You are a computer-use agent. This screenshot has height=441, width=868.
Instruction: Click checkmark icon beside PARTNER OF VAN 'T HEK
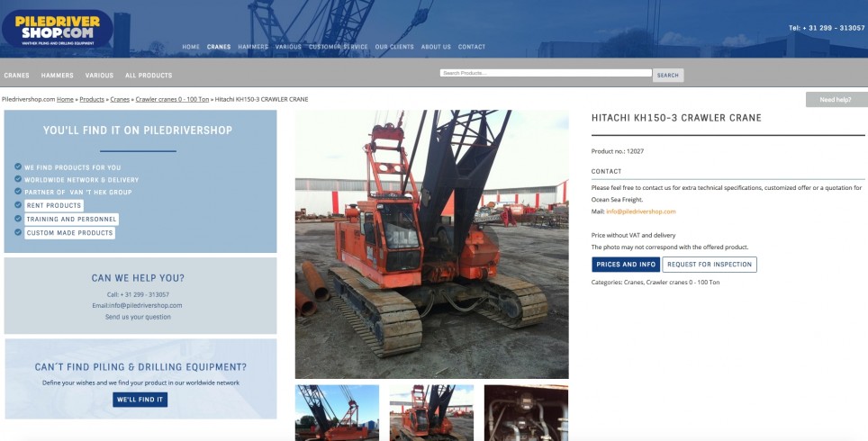(x=18, y=192)
